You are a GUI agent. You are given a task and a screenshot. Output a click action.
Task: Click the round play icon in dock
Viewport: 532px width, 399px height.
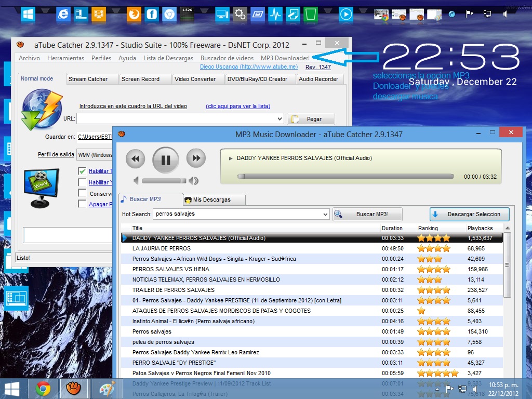pyautogui.click(x=345, y=15)
